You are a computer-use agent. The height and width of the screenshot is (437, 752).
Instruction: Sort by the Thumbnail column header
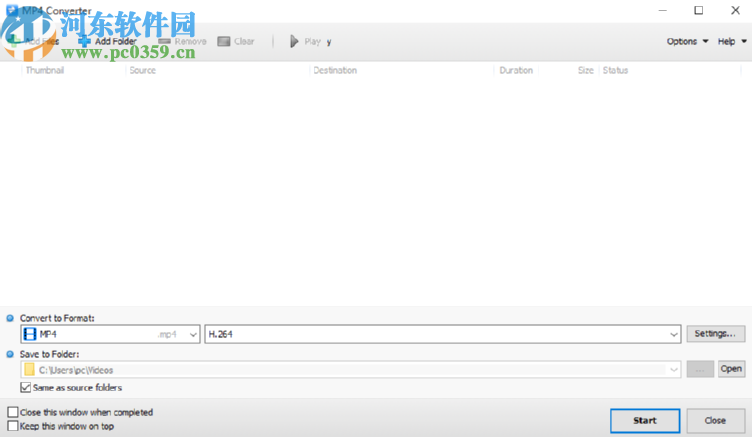[45, 70]
